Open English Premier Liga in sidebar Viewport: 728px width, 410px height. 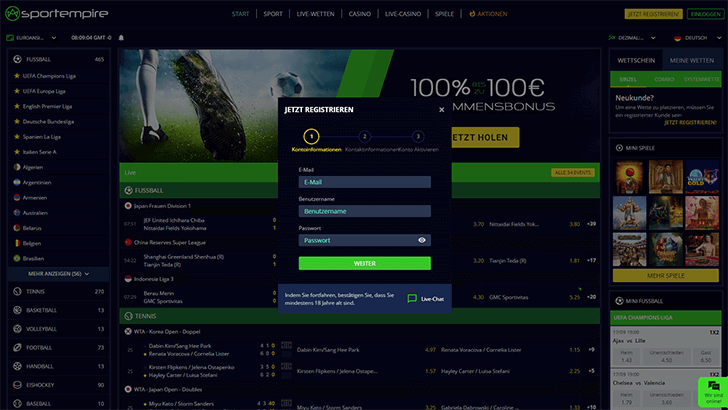click(x=47, y=106)
